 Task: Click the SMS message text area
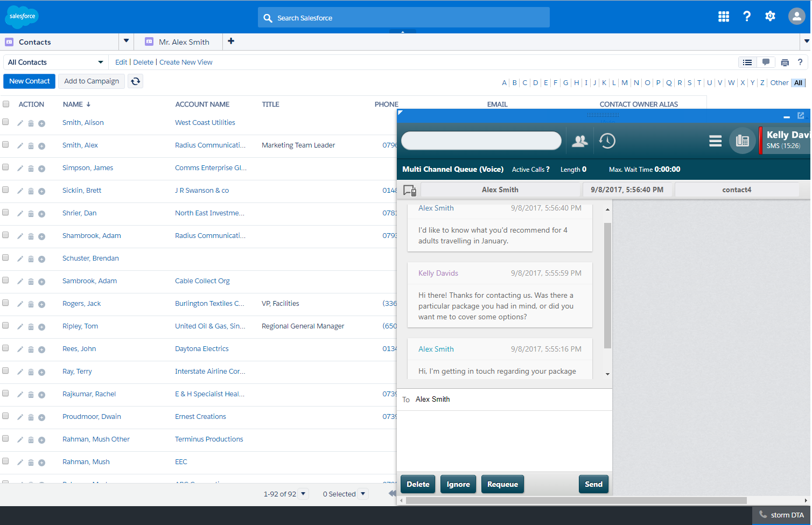point(505,441)
